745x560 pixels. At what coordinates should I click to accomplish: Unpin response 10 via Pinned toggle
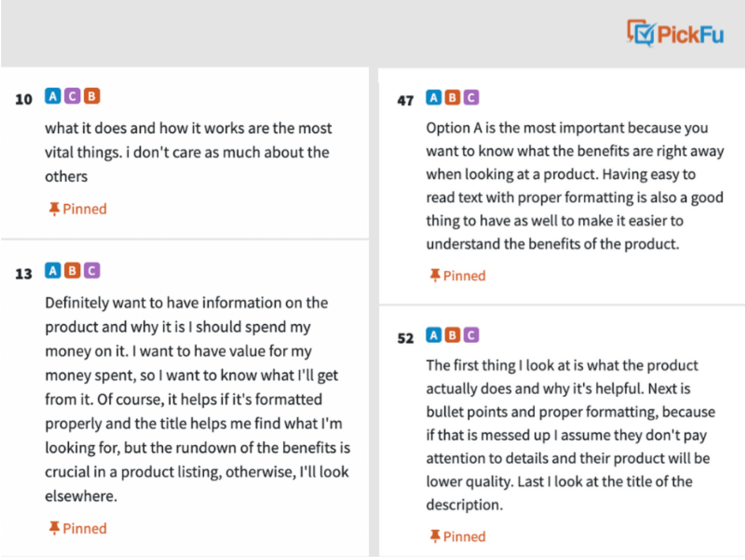tap(77, 209)
